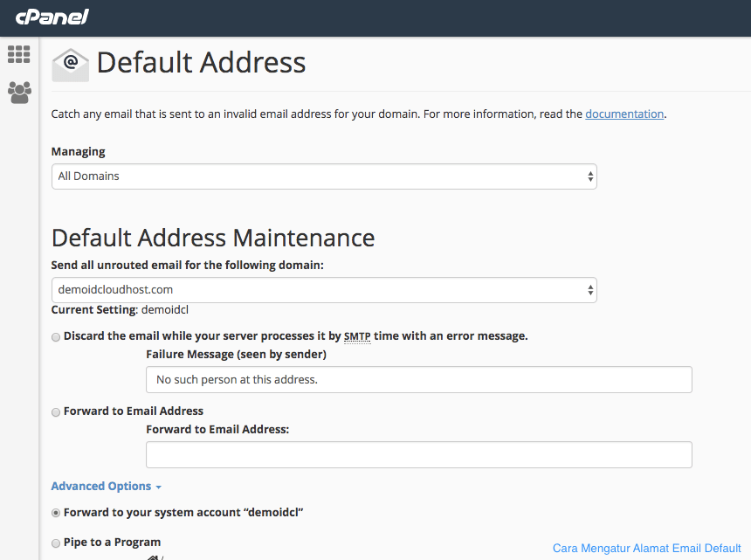Viewport: 751px width, 560px height.
Task: Open the demoidcloudhost.com domain dropdown
Action: coord(323,289)
